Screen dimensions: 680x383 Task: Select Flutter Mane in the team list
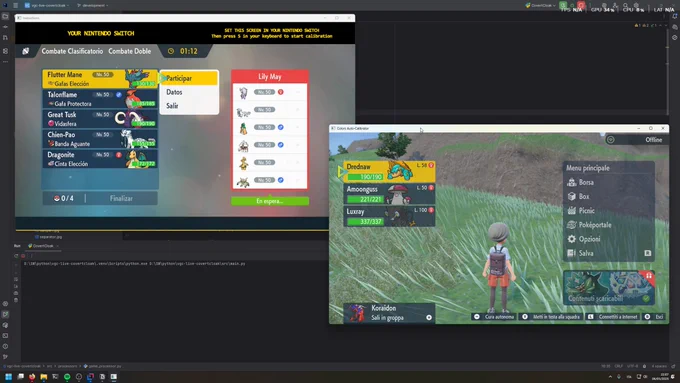[100, 79]
